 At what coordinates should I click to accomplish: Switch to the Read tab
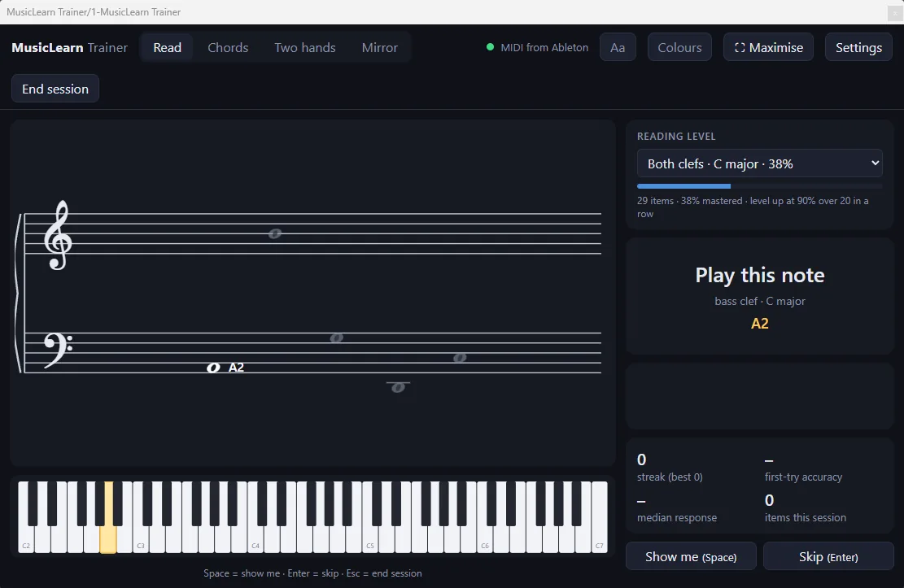coord(167,47)
